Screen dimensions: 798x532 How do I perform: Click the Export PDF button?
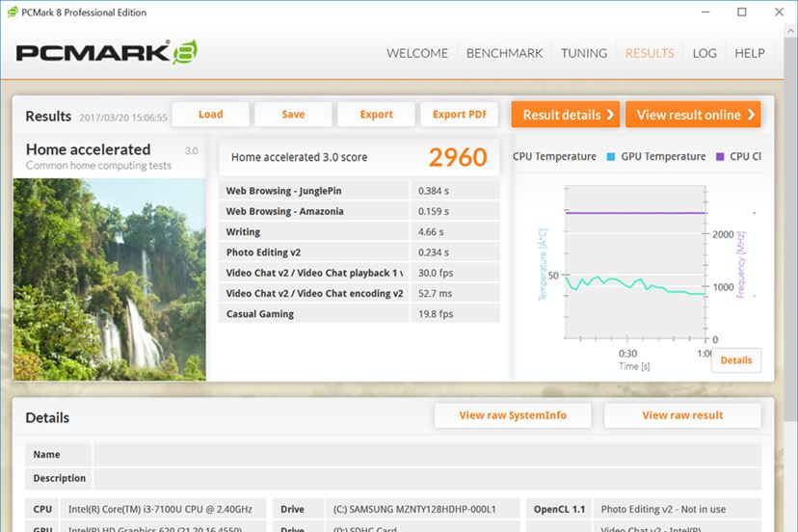(459, 115)
